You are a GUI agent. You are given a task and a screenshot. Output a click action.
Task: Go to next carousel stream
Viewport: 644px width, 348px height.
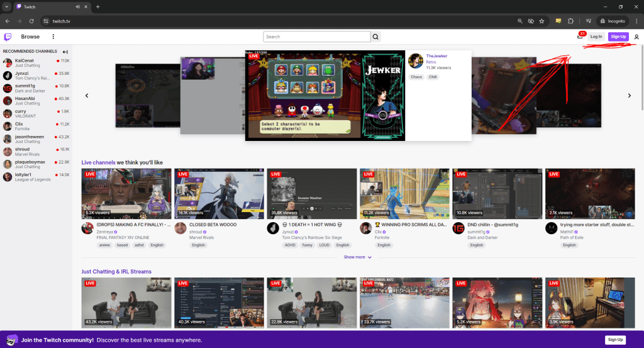coord(629,96)
